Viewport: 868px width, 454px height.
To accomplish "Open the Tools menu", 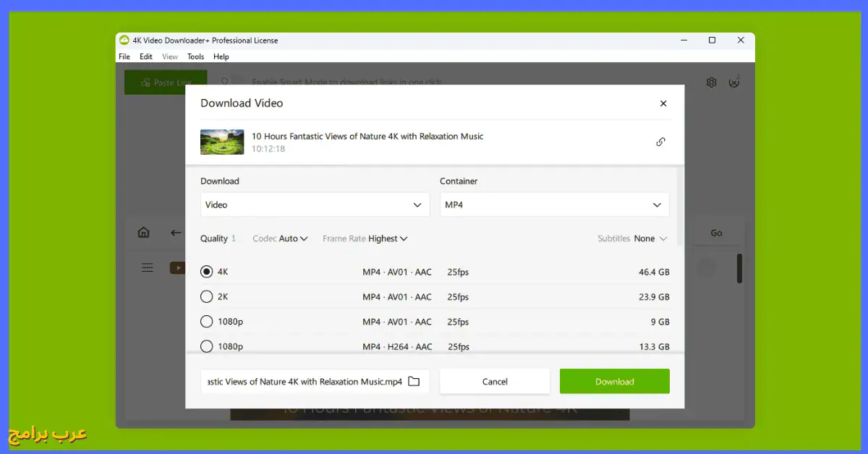I will (196, 56).
